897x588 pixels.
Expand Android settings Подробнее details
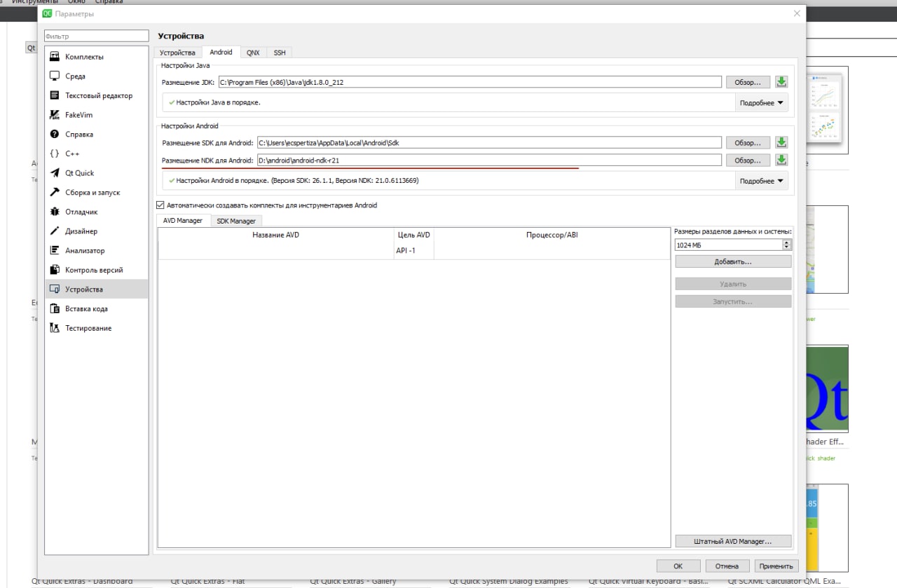[x=761, y=181]
